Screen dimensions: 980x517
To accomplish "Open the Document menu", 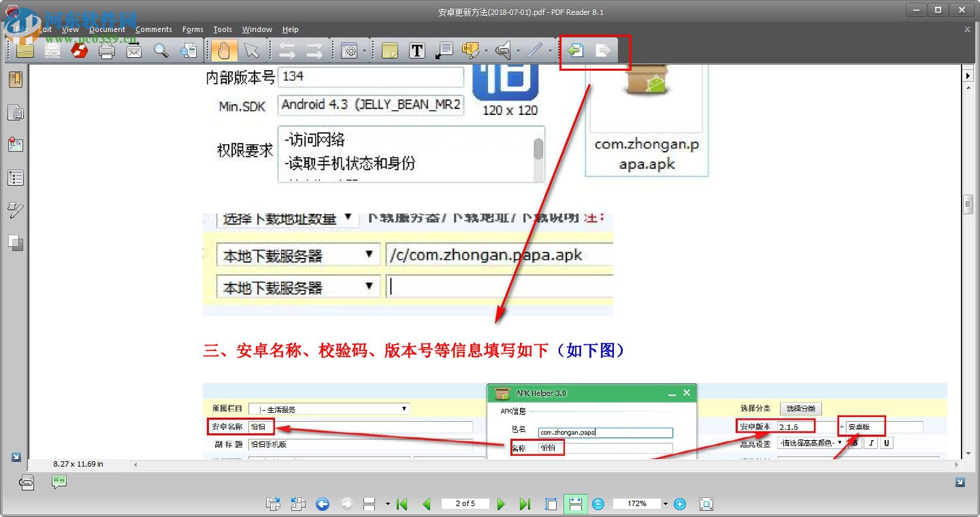I will pos(107,29).
